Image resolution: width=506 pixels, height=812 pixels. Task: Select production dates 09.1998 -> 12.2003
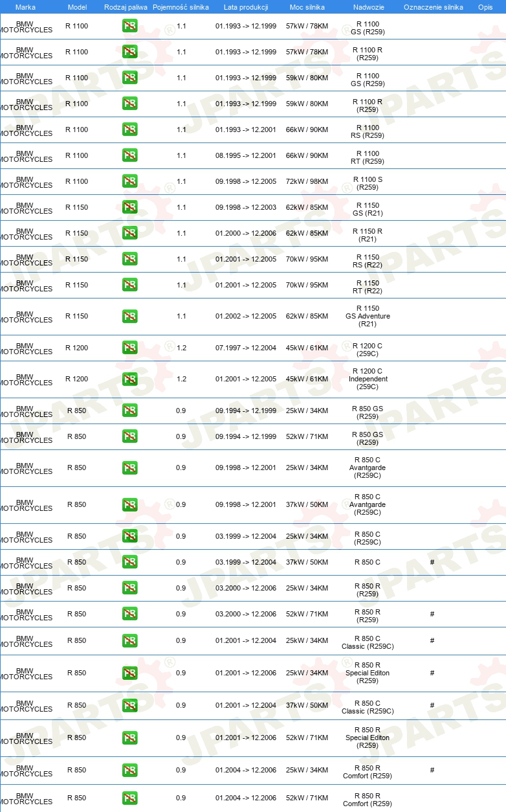click(x=246, y=207)
